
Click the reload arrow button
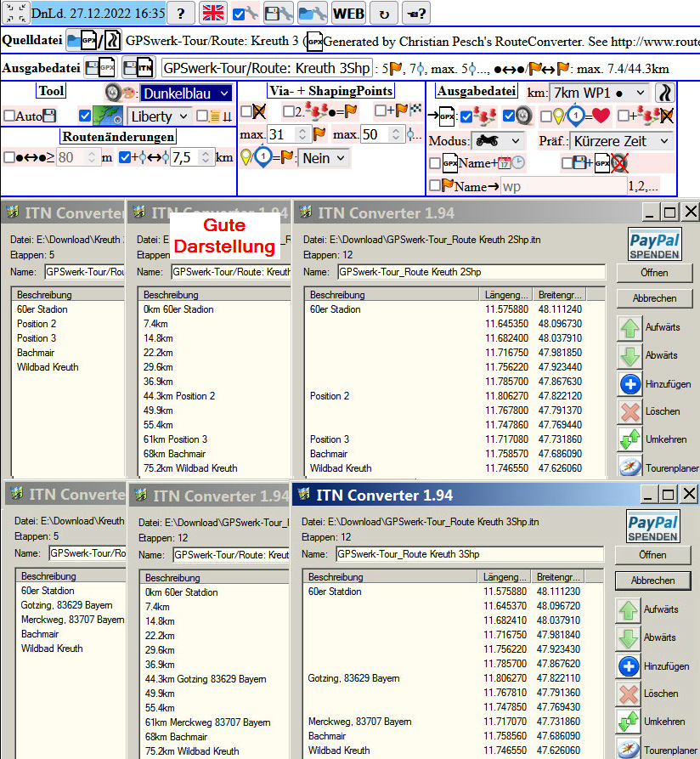point(383,13)
